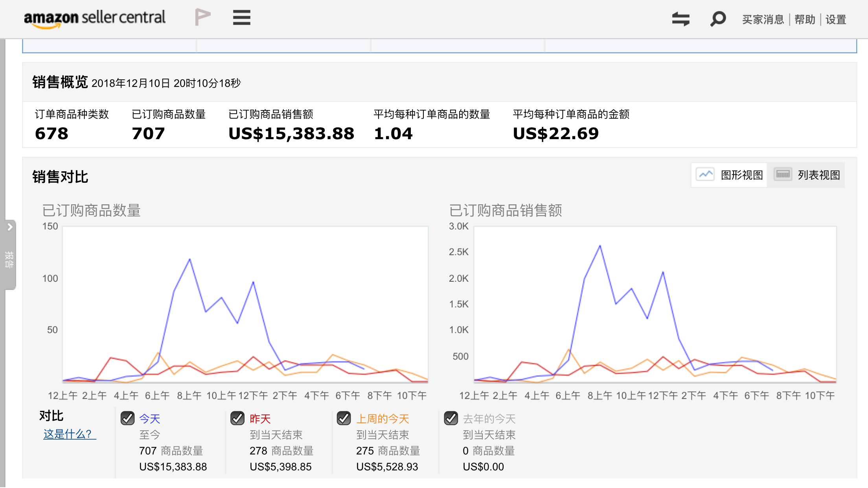
Task: Click the 对比 compare label
Action: coord(51,416)
